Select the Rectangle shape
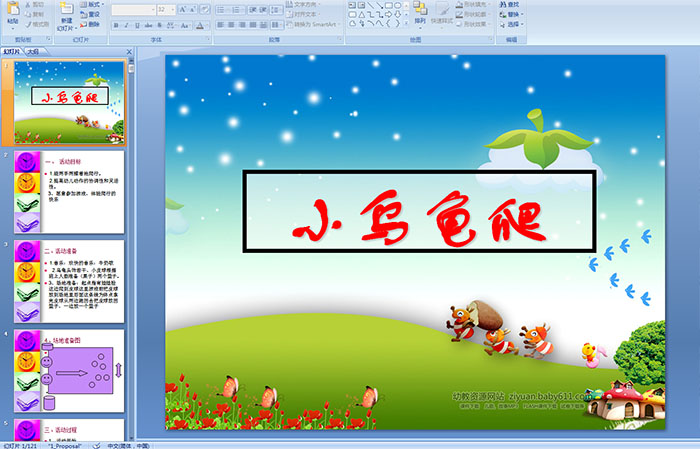 coord(389,5)
